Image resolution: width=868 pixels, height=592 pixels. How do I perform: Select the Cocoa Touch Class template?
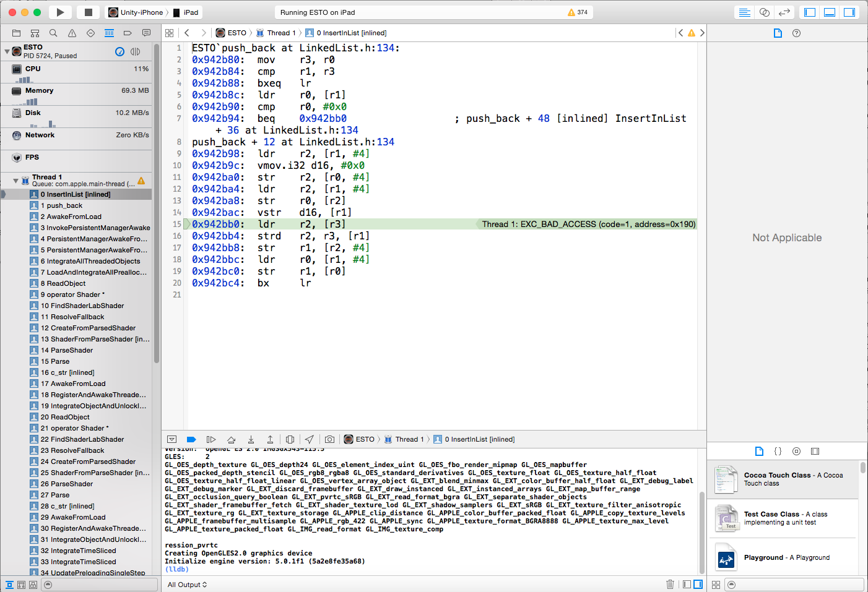783,479
